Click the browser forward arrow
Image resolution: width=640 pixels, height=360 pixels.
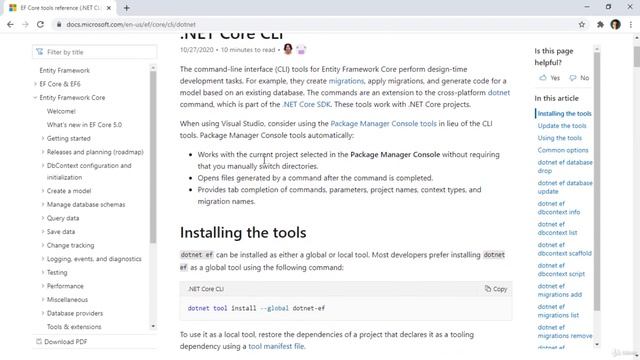coord(25,24)
